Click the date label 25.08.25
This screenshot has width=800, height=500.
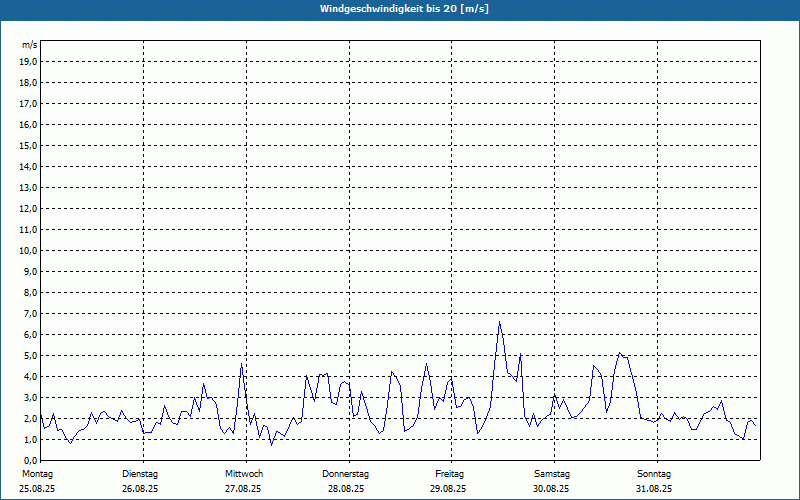pyautogui.click(x=37, y=489)
